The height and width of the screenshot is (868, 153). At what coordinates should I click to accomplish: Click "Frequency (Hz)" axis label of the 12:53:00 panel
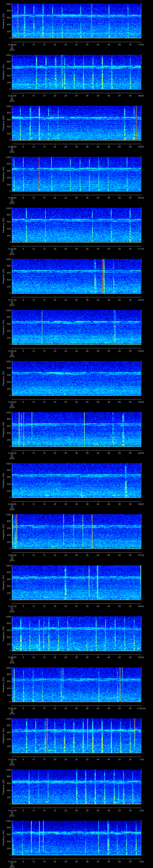tap(3, 378)
